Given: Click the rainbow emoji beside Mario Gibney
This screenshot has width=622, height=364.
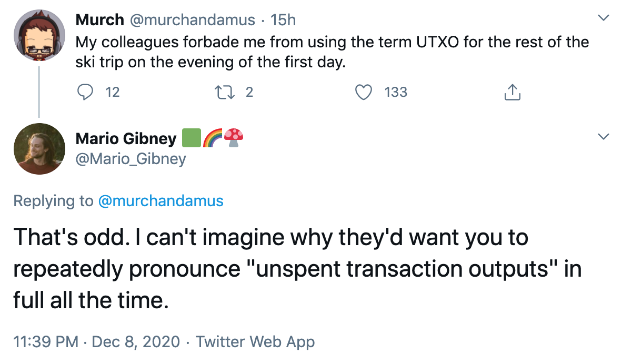Looking at the screenshot, I should (x=212, y=138).
